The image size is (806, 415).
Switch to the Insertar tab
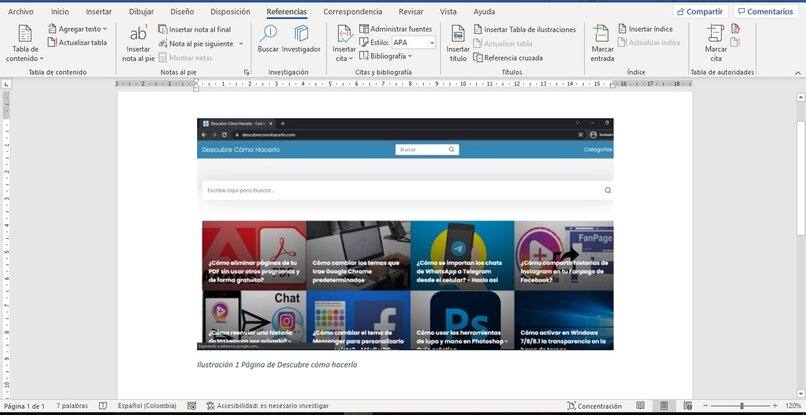coord(99,11)
